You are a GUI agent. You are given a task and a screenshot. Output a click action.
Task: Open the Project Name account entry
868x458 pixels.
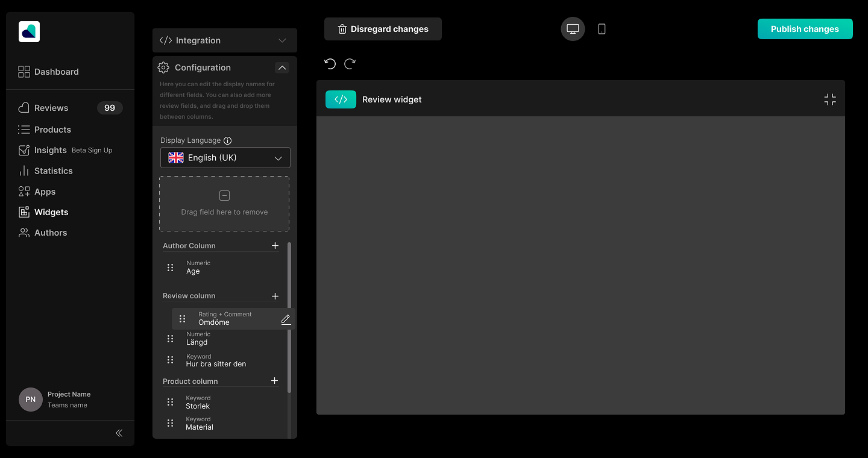pos(69,400)
